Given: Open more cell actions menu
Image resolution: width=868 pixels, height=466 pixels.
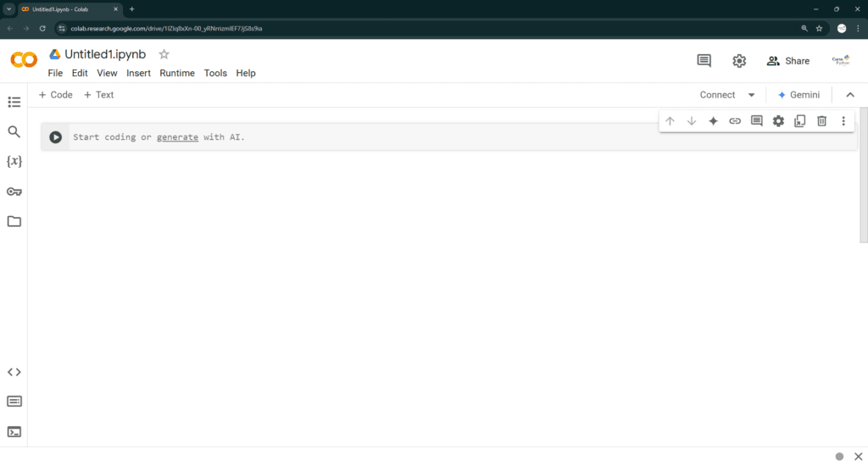Looking at the screenshot, I should (843, 121).
